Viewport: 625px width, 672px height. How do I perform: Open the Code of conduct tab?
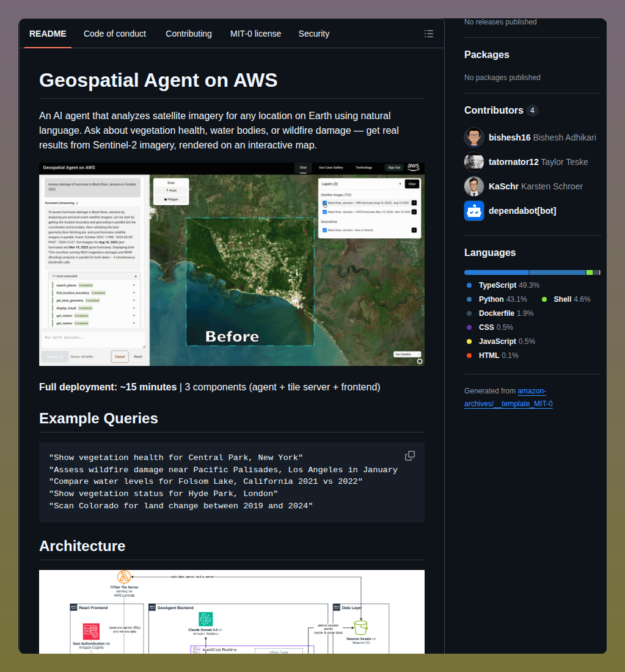point(115,34)
